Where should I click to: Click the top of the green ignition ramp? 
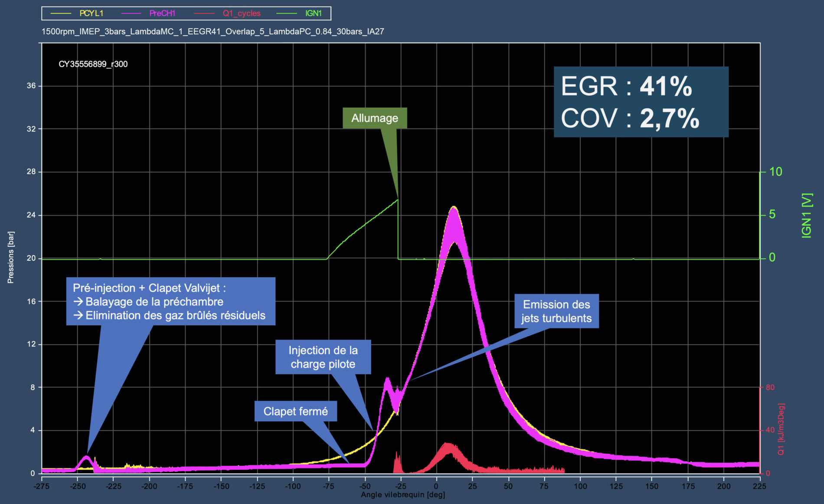pyautogui.click(x=397, y=200)
